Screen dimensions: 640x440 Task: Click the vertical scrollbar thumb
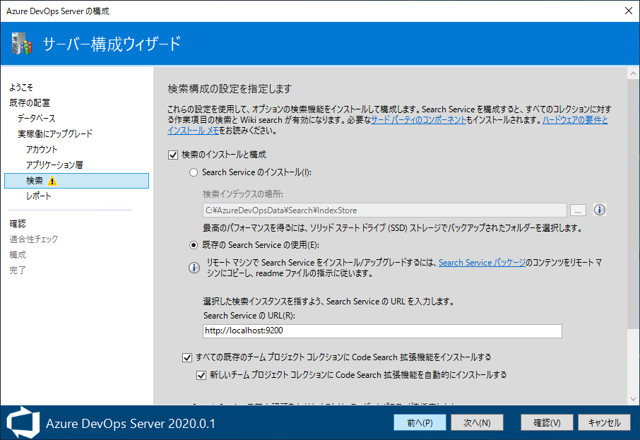coord(633,204)
